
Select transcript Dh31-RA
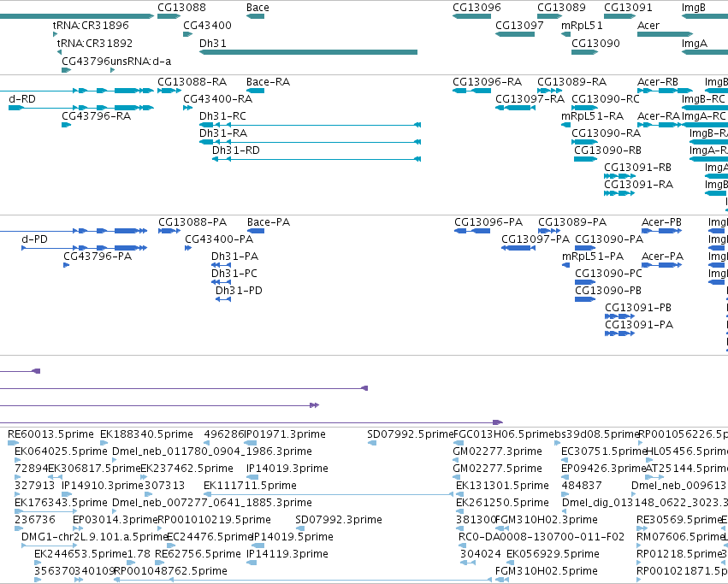coord(311,142)
